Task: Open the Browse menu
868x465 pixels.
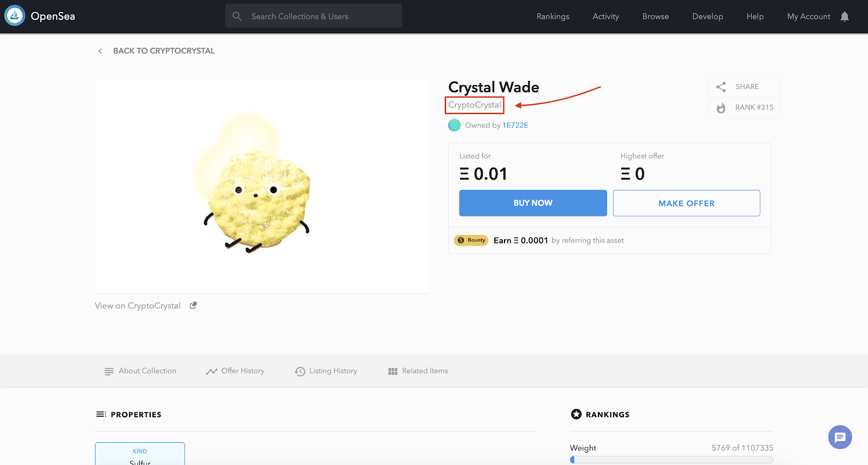Action: (655, 16)
